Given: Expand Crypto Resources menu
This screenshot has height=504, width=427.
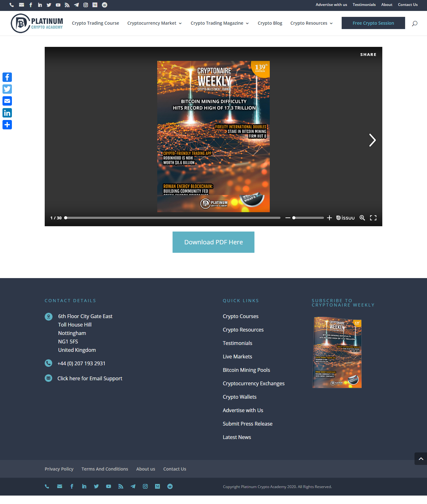Looking at the screenshot, I should 312,23.
